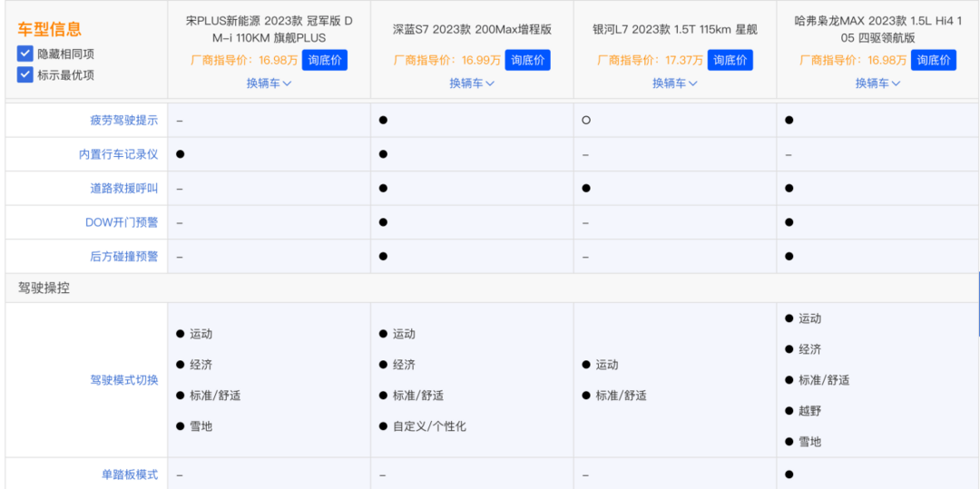Image resolution: width=980 pixels, height=489 pixels.
Task: Open 换辆车 dropdown under 哈弗枭龙MAX
Action: (877, 83)
